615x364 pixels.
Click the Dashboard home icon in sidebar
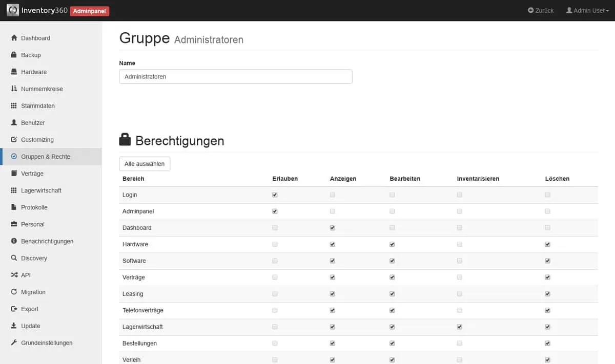coord(14,38)
